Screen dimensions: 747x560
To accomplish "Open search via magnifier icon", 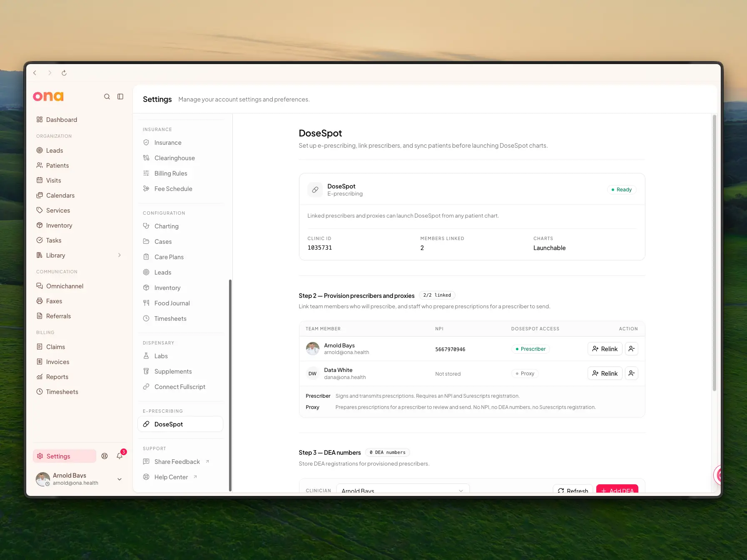I will click(x=107, y=97).
